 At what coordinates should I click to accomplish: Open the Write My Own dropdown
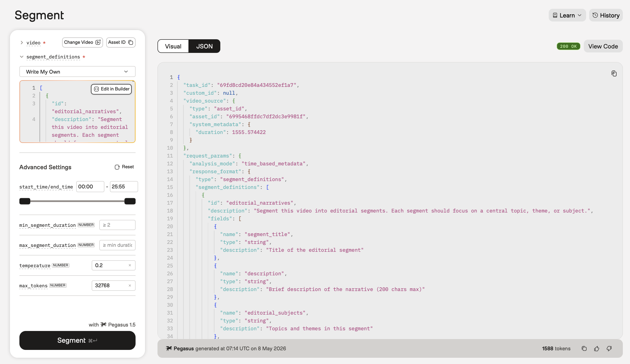[x=77, y=72]
